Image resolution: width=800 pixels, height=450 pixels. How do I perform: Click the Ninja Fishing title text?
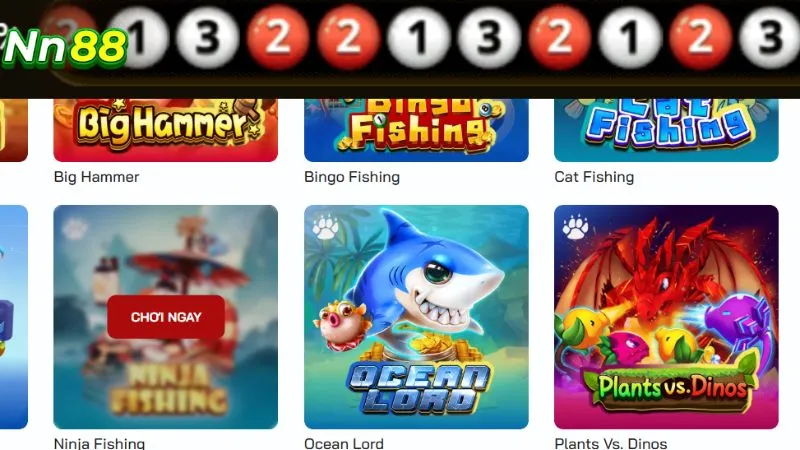(99, 443)
